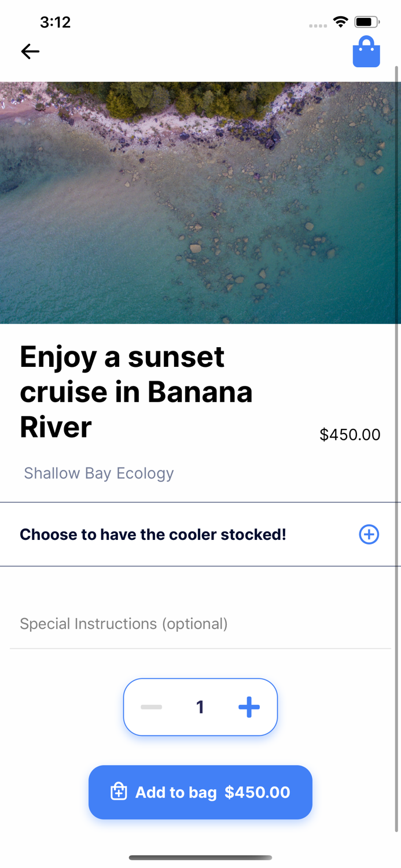The image size is (401, 868).
Task: Tap the Special Instructions field
Action: click(124, 624)
